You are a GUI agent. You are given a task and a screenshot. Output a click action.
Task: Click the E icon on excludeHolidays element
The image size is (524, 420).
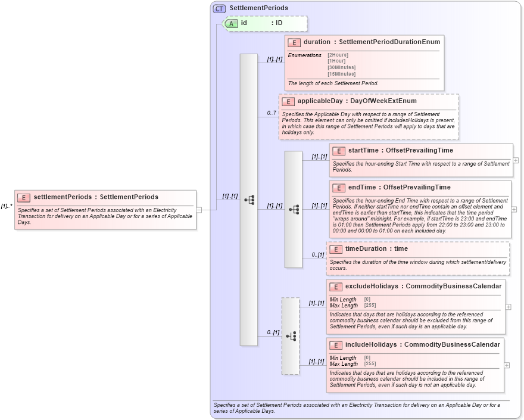(336, 286)
